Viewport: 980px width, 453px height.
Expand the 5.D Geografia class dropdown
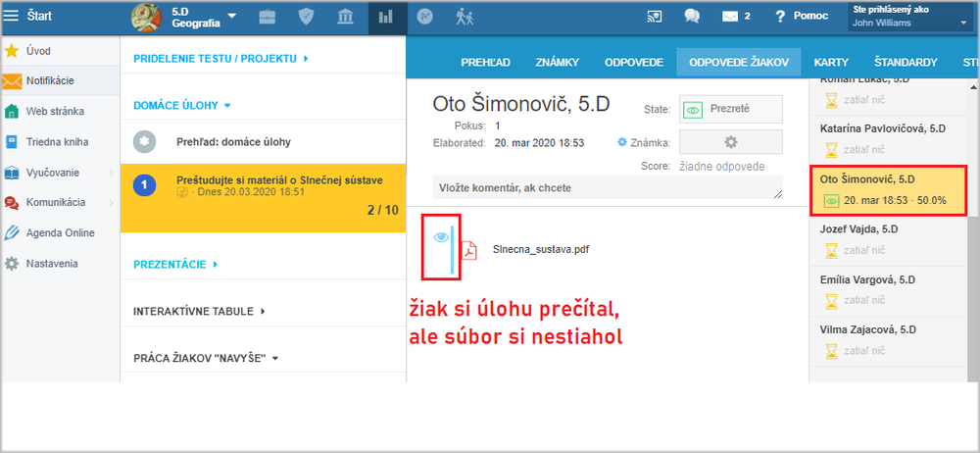[231, 17]
